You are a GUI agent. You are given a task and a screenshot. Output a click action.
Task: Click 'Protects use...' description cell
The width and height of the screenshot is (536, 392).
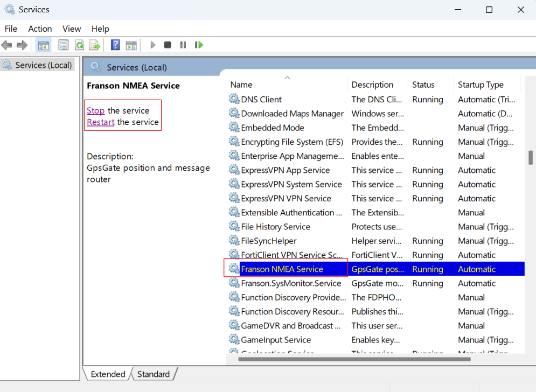[377, 226]
